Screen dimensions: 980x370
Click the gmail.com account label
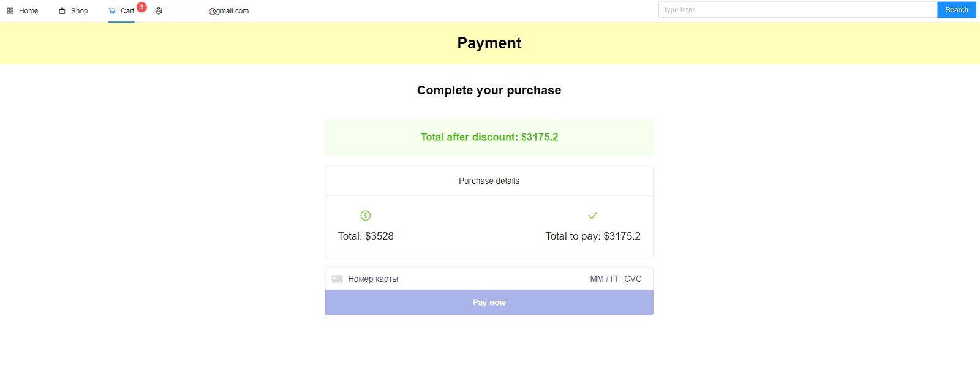(228, 10)
